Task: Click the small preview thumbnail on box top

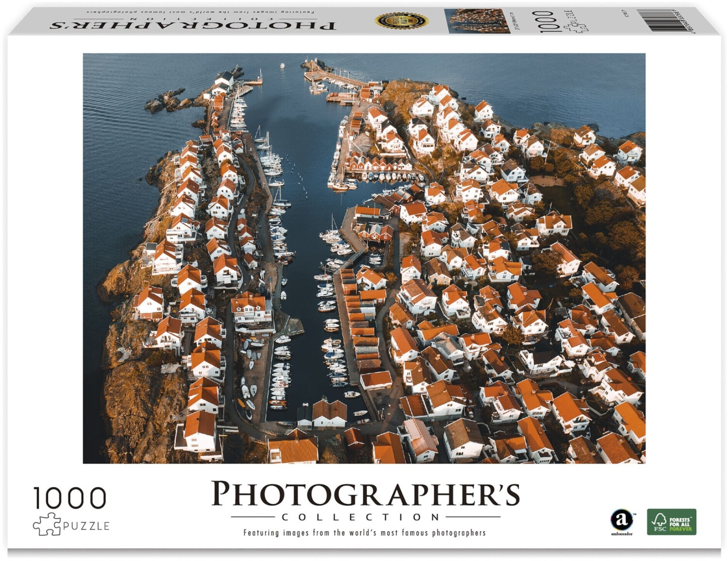Action: [x=477, y=21]
